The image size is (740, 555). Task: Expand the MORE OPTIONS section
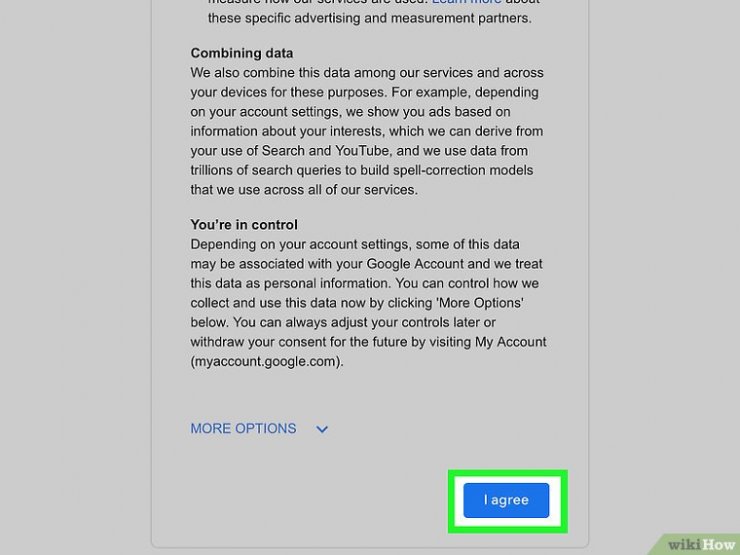pos(243,429)
